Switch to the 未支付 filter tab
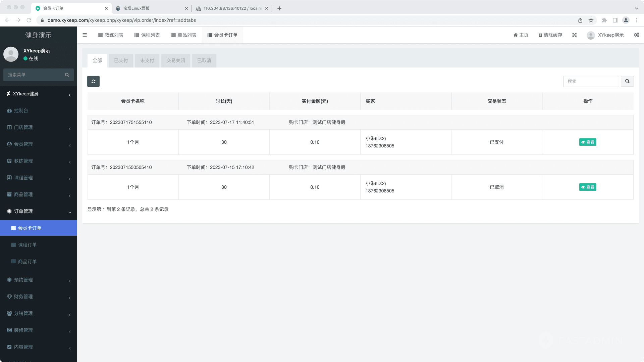This screenshot has height=362, width=644. (147, 60)
